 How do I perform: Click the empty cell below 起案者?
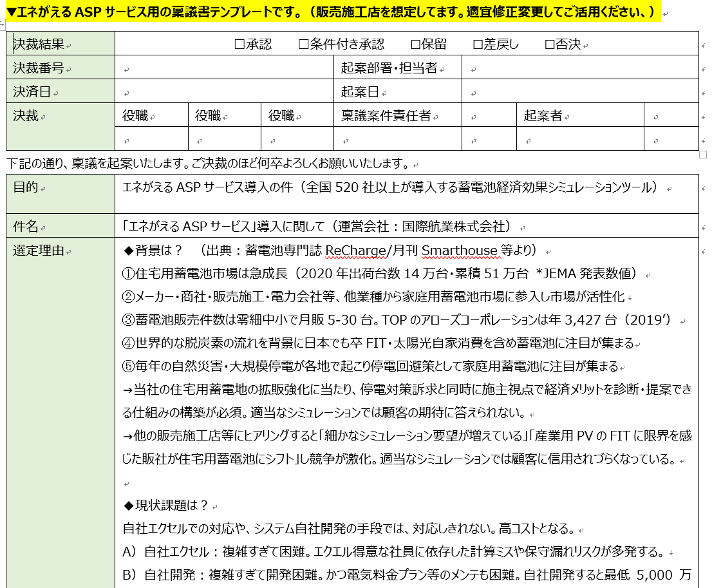point(580,138)
